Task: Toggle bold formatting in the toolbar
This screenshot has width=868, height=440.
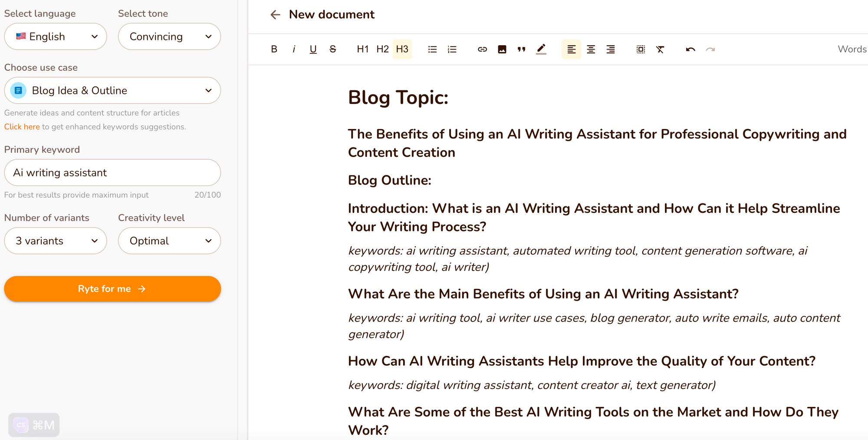Action: click(274, 49)
